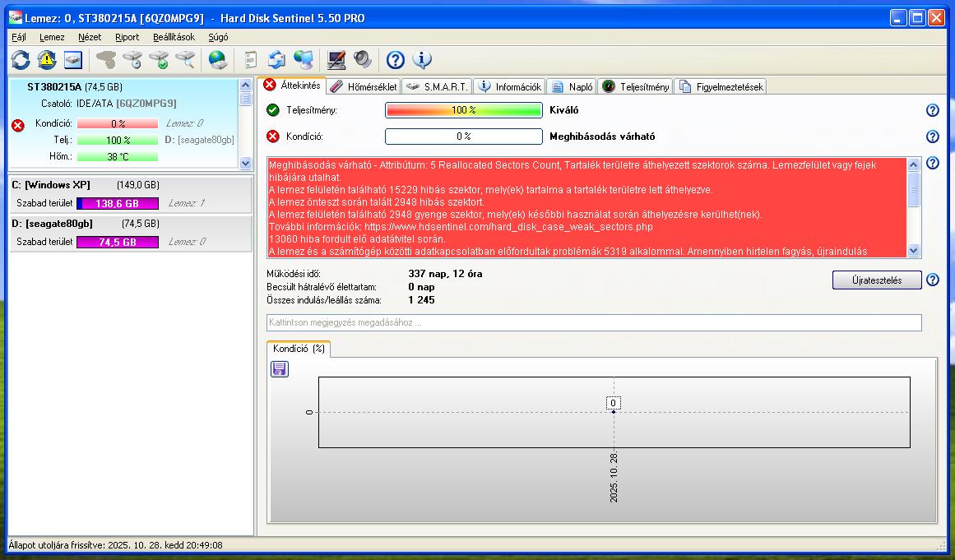Click the refresh with yellow warning icon

pyautogui.click(x=47, y=59)
